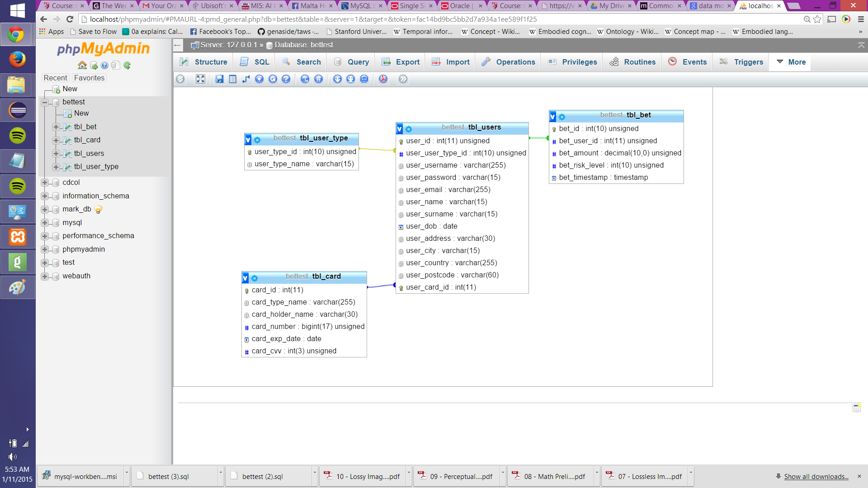Toggle V collapse box on tbl_user_type
The image size is (868, 488).
[x=248, y=140]
